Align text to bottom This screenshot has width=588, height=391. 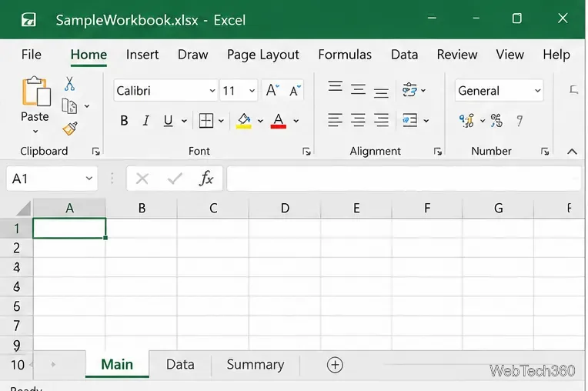click(x=381, y=92)
